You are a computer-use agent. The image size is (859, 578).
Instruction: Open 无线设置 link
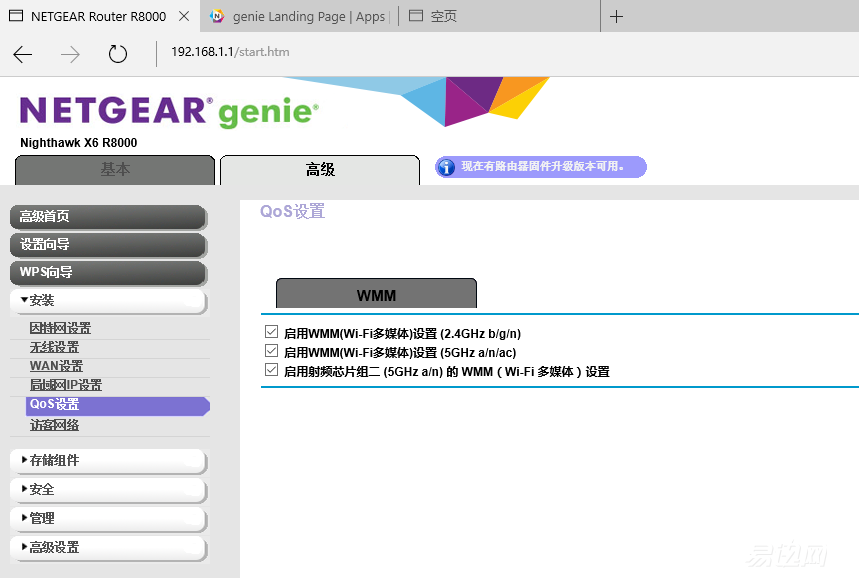(54, 347)
